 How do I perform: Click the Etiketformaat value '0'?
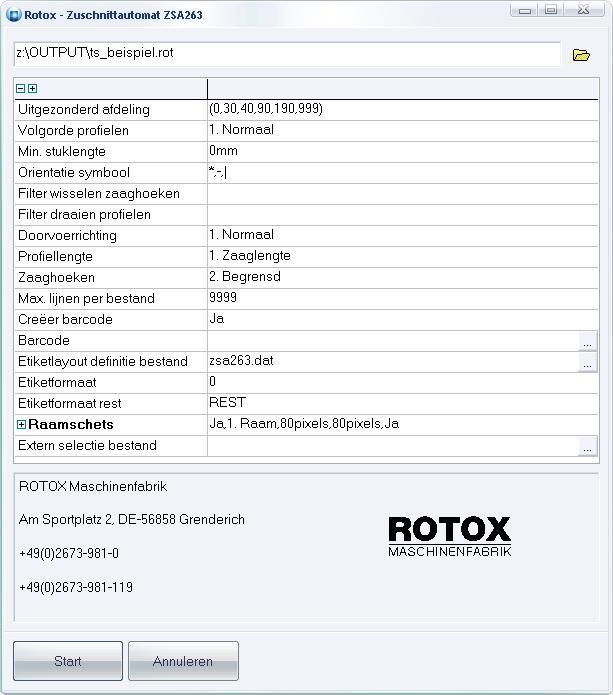pos(213,382)
